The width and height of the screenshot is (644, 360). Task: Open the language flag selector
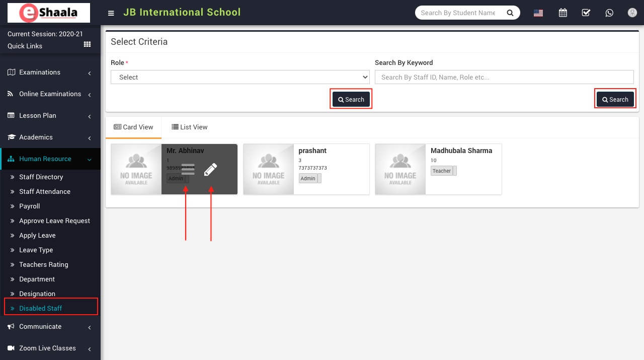coord(538,13)
